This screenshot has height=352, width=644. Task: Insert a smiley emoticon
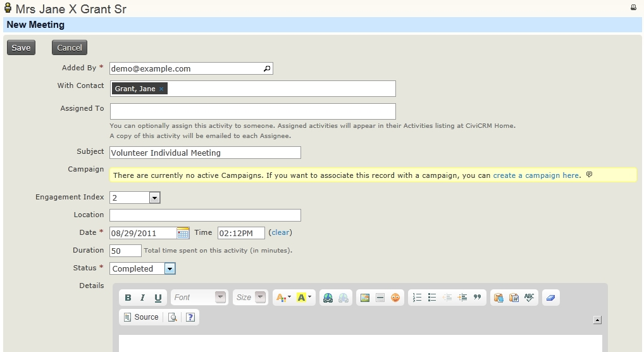(x=395, y=298)
